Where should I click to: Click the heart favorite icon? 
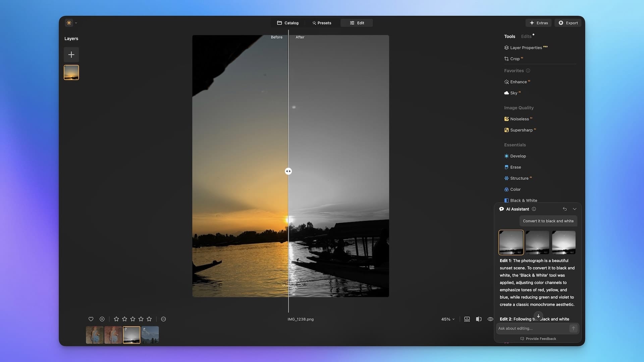[x=91, y=319]
